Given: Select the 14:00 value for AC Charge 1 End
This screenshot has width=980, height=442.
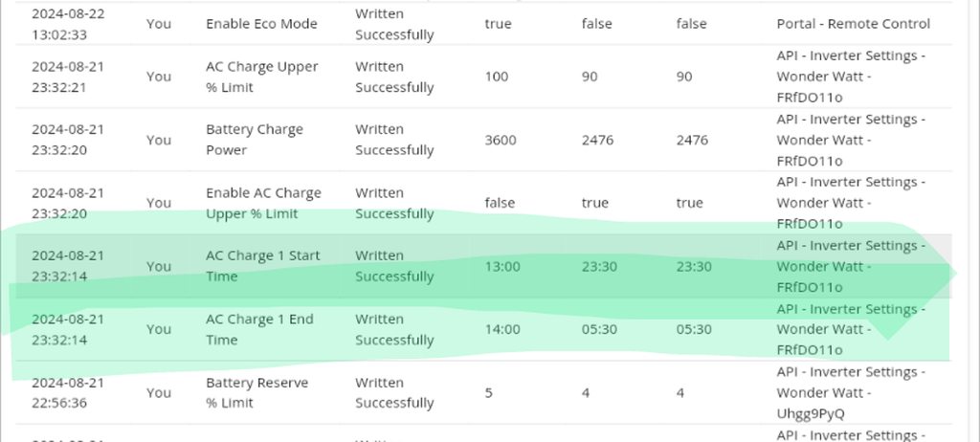Looking at the screenshot, I should coord(502,329).
